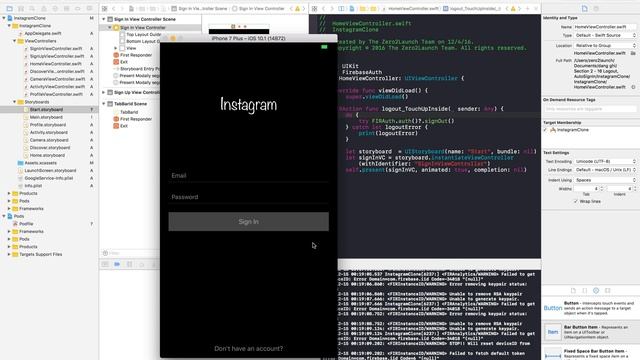Screen dimensions: 640x360
Task: Expand the Sign Up View Controller Scene
Action: 104,93
